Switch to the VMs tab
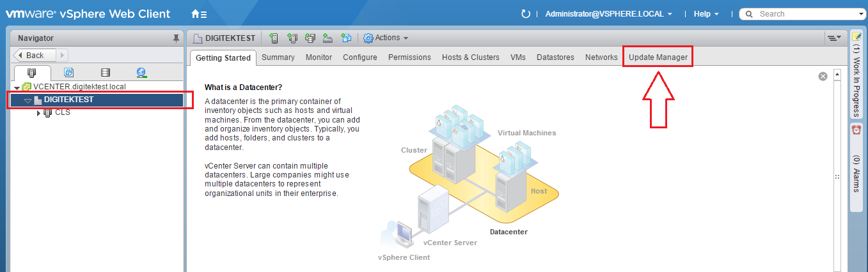The height and width of the screenshot is (272, 868). coord(518,57)
